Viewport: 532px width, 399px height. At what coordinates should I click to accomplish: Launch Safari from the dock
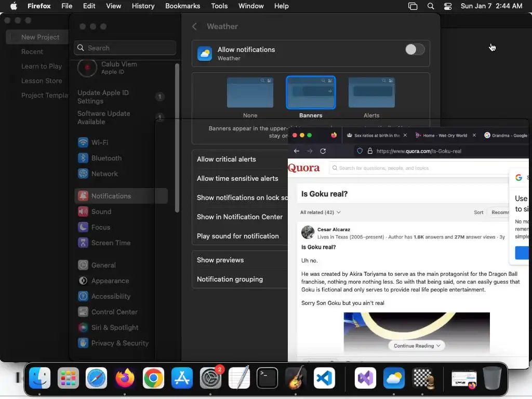[96, 378]
